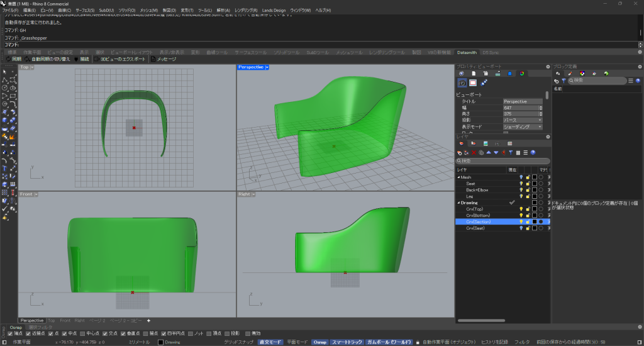
Task: Open the 表示モード display mode dropdown
Action: pyautogui.click(x=522, y=126)
